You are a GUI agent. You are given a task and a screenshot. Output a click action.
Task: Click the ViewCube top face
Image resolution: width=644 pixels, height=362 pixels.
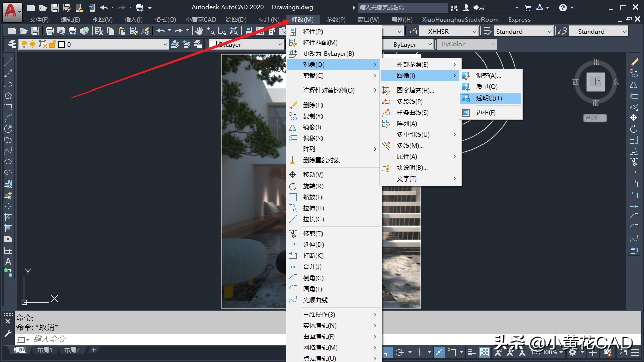coord(596,83)
